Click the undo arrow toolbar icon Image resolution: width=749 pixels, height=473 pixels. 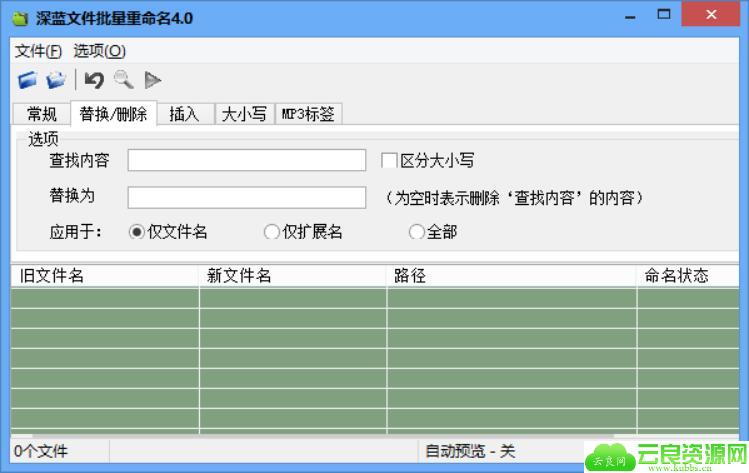point(94,80)
